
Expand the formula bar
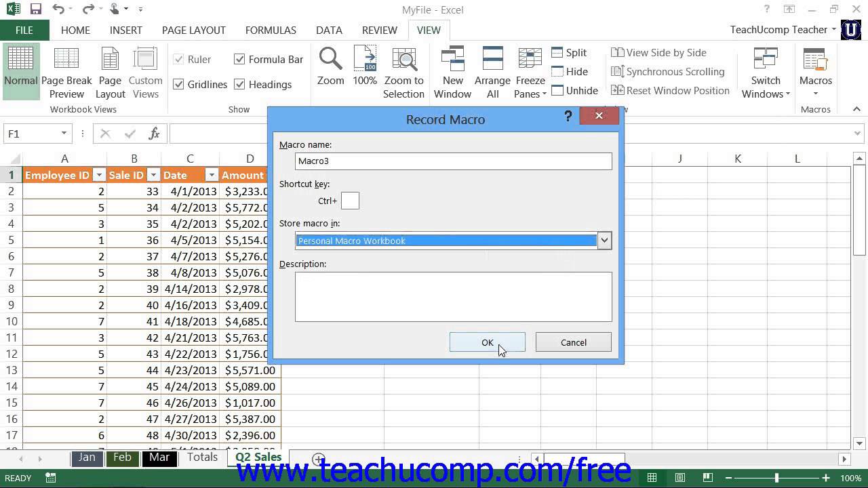pos(859,134)
